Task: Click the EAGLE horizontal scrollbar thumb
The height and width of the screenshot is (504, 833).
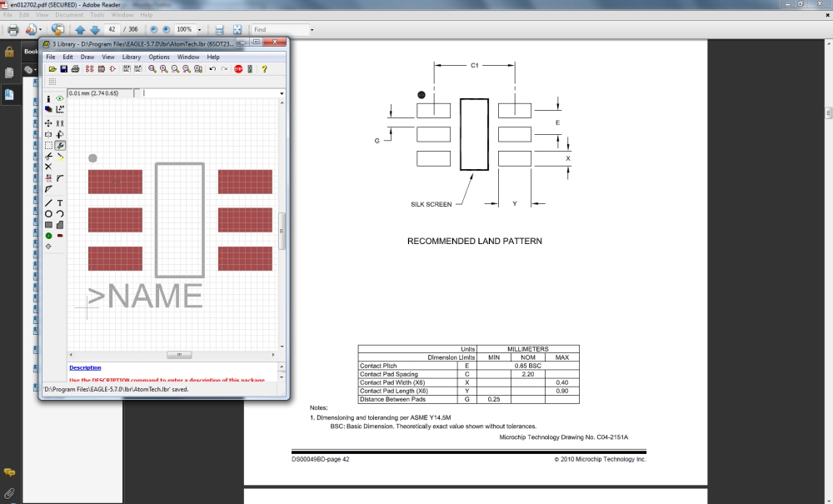Action: pyautogui.click(x=179, y=355)
